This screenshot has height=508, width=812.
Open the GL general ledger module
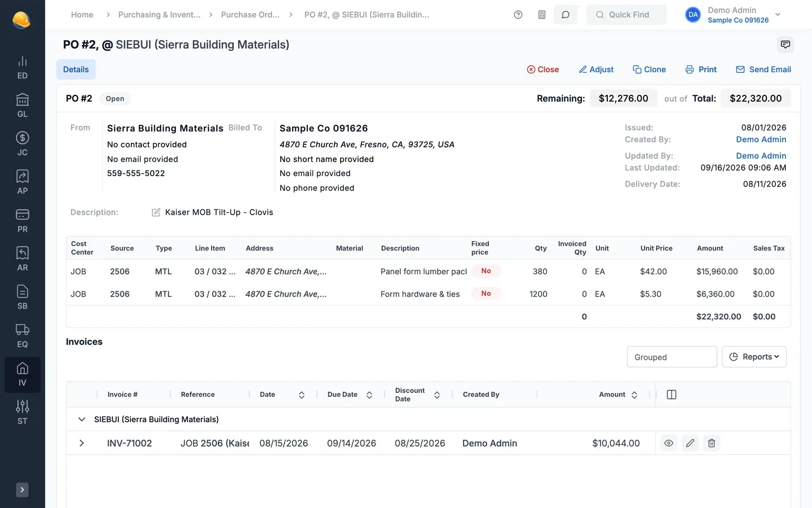(23, 106)
